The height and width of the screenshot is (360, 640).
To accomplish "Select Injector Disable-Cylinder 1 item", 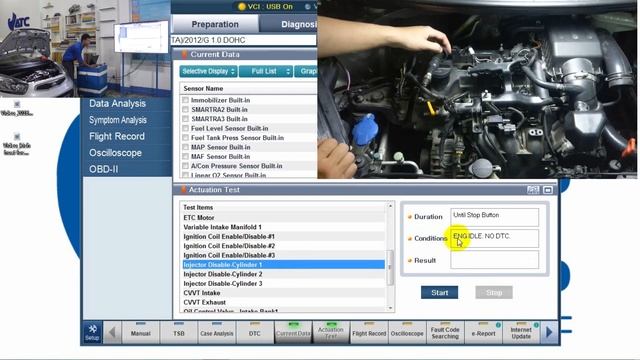I will (284, 264).
